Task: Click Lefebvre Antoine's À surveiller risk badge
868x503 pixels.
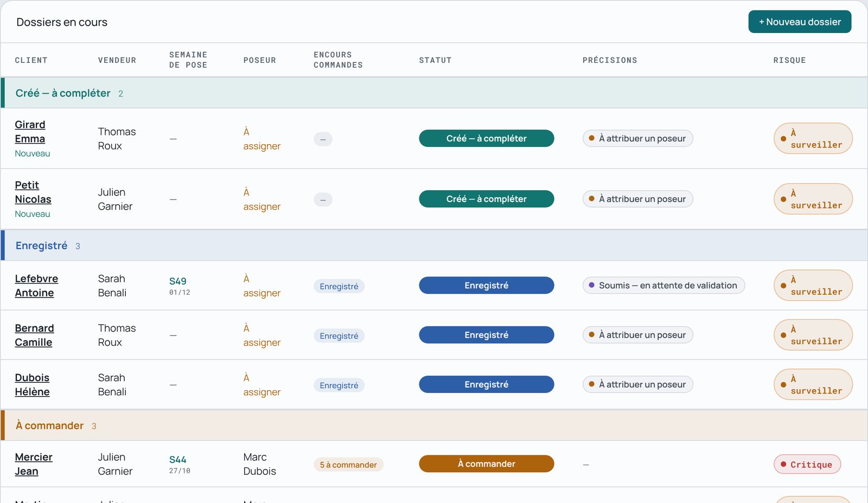Action: click(813, 286)
